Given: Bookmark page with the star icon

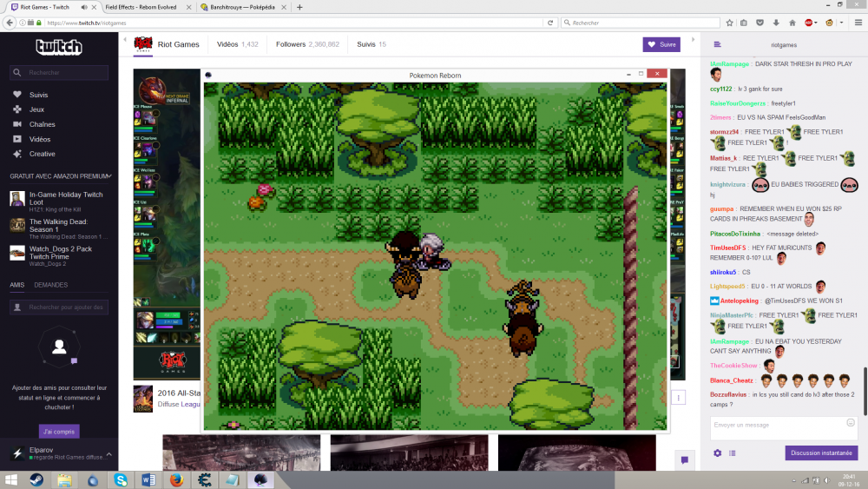Looking at the screenshot, I should (x=729, y=23).
